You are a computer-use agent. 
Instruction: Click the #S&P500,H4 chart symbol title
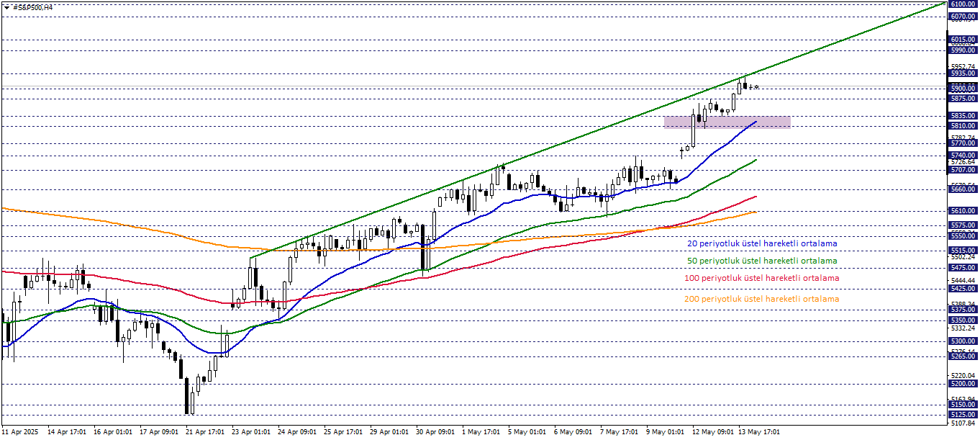click(33, 6)
